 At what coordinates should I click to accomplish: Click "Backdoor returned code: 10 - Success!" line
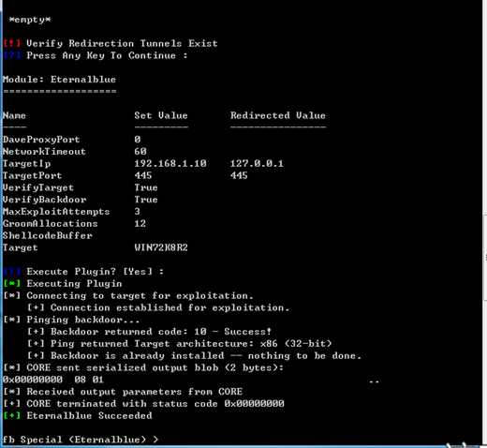pos(149,332)
